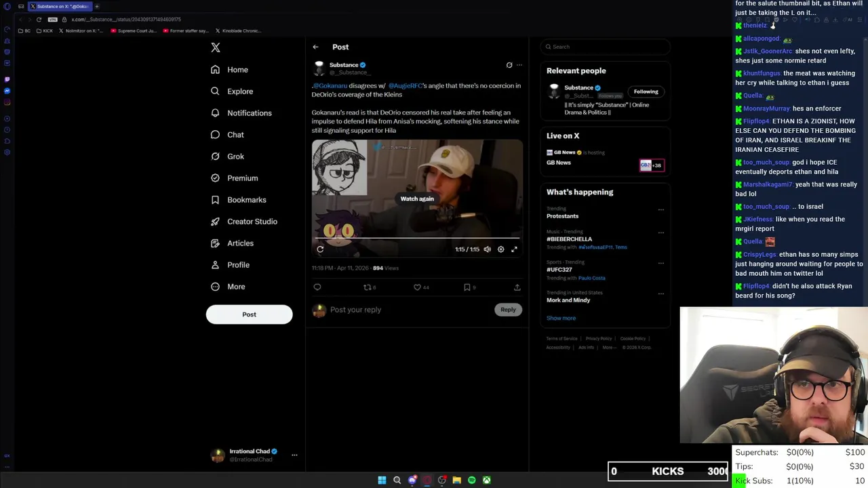The image size is (868, 488).
Task: Open the Protestants trending topic
Action: [x=562, y=216]
